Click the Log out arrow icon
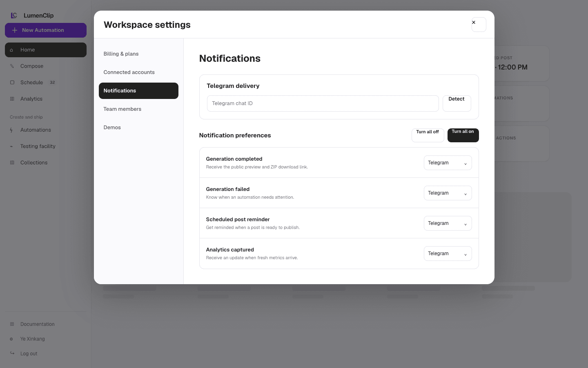 click(x=12, y=353)
